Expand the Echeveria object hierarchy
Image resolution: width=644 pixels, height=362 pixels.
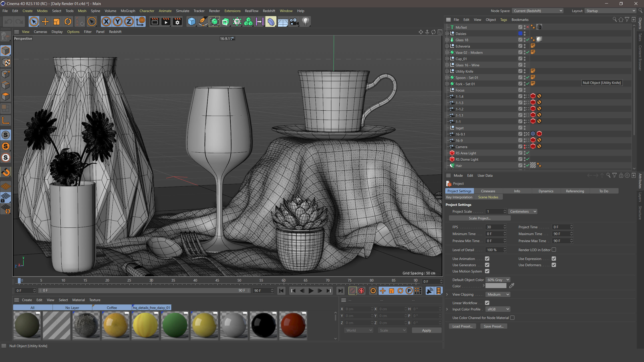click(x=447, y=46)
